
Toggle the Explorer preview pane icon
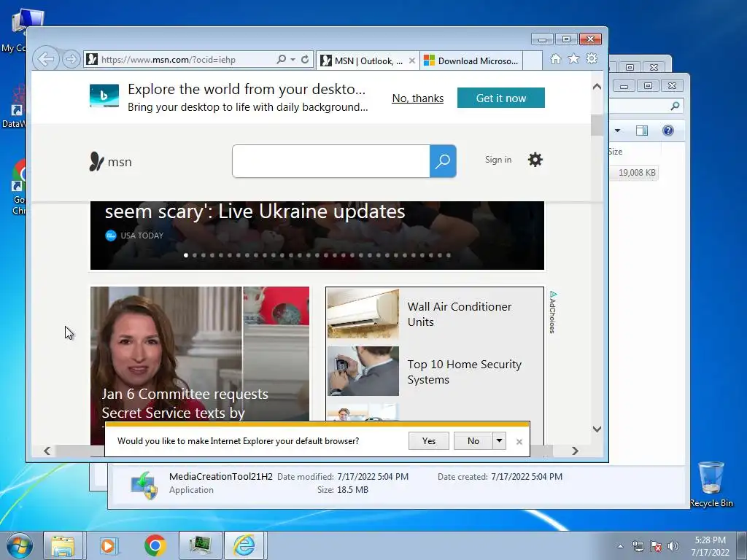point(642,131)
